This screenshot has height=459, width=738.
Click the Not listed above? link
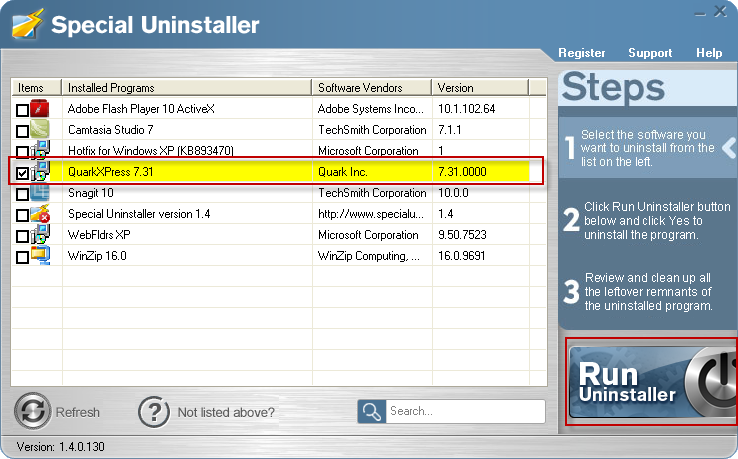[226, 412]
